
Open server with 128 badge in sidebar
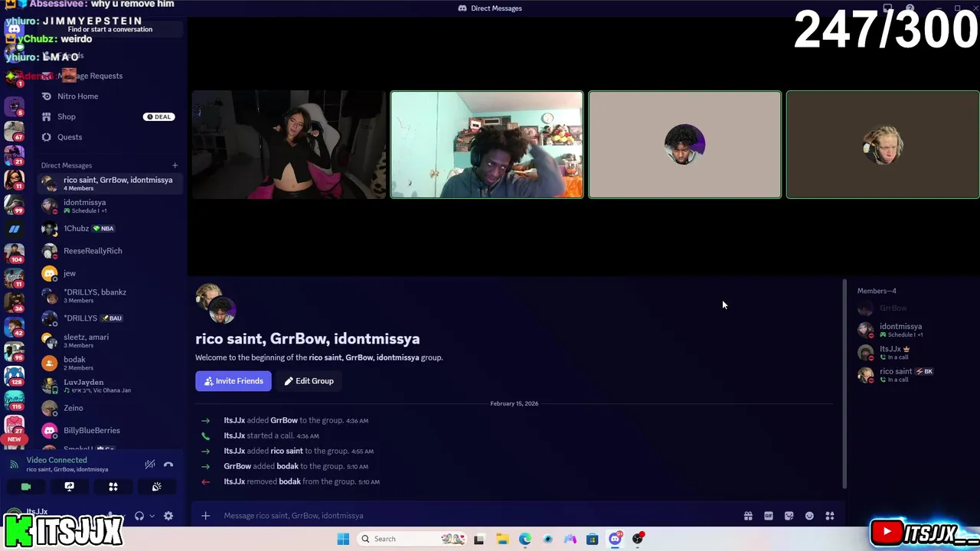point(14,375)
